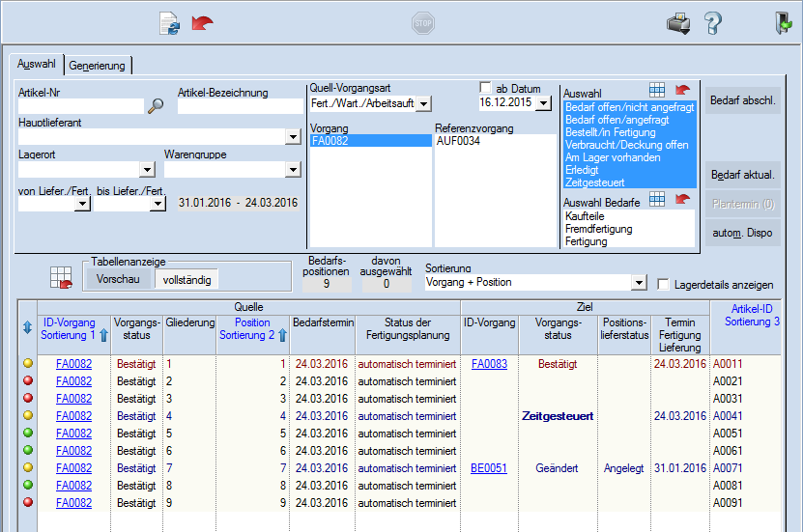Click the 'Bedarf abschl.' button
803x532 pixels.
point(742,100)
